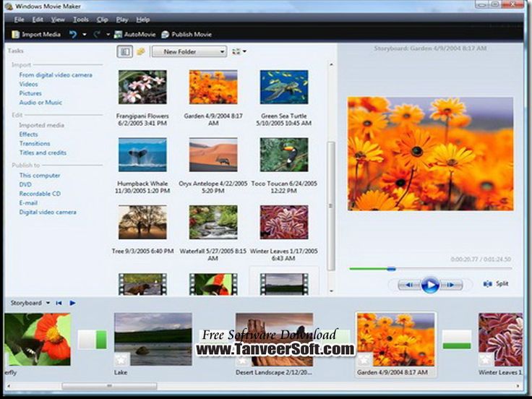Open the Tools menu
The image size is (532, 399).
pyautogui.click(x=81, y=20)
